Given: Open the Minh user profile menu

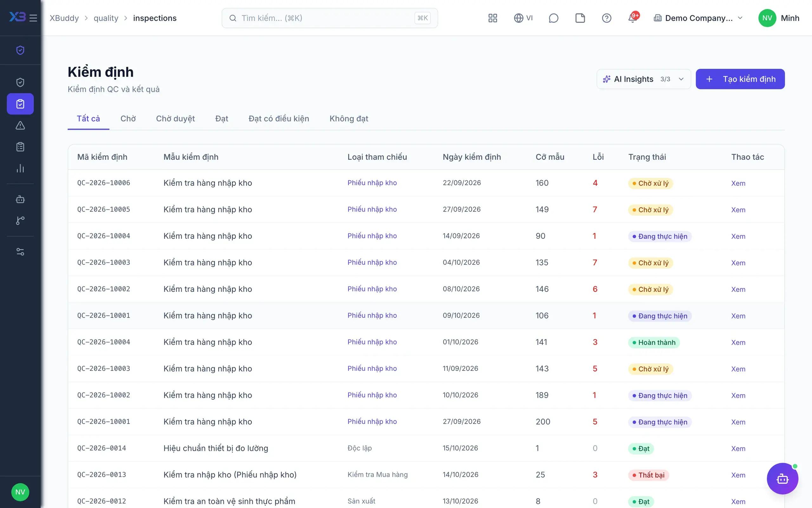Looking at the screenshot, I should point(779,18).
